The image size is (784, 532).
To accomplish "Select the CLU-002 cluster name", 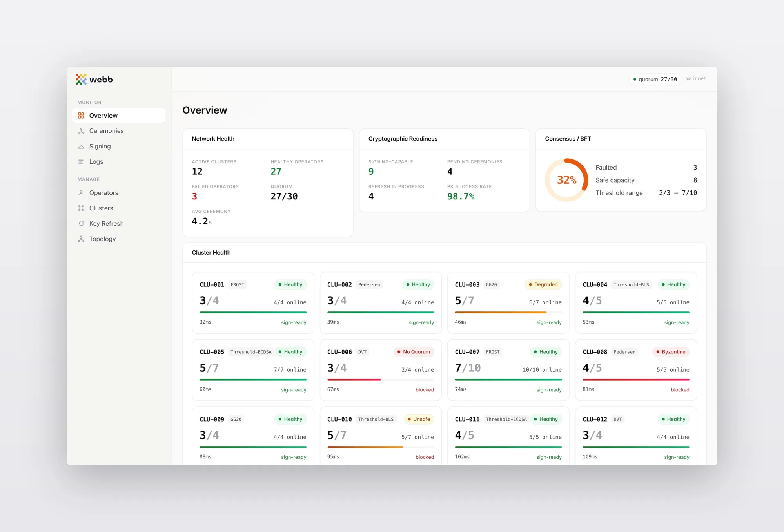I will coord(339,285).
